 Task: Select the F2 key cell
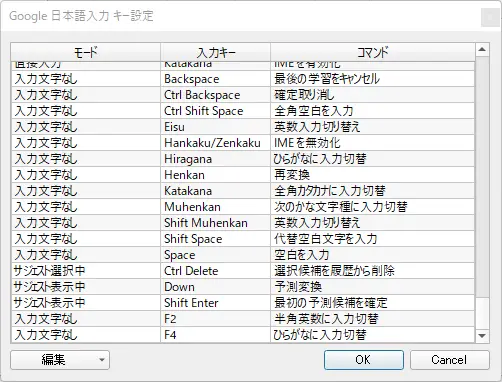(x=215, y=319)
